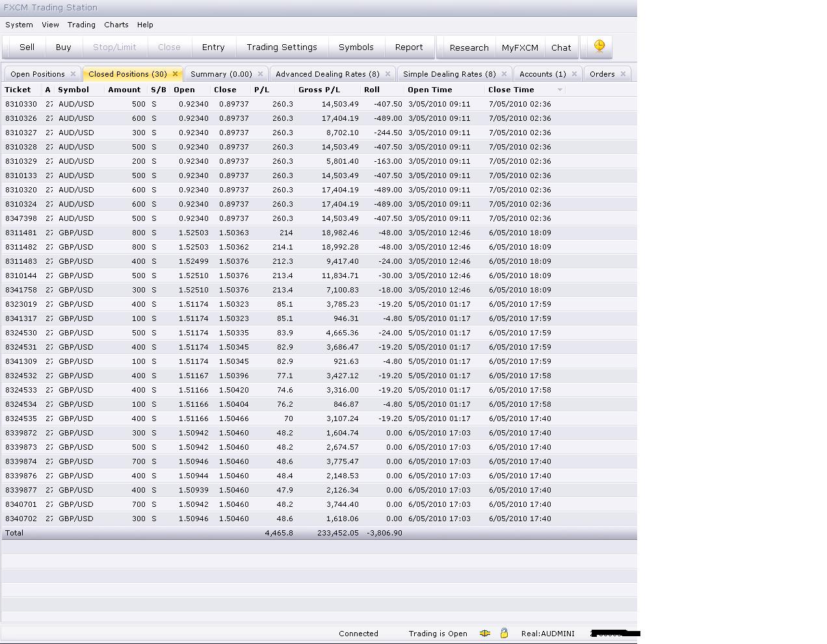Click the yellow clock alert icon in toolbar

point(599,46)
